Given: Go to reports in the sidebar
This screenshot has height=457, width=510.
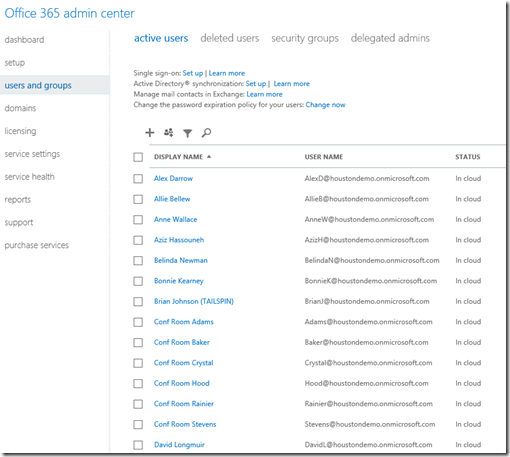Looking at the screenshot, I should [18, 200].
